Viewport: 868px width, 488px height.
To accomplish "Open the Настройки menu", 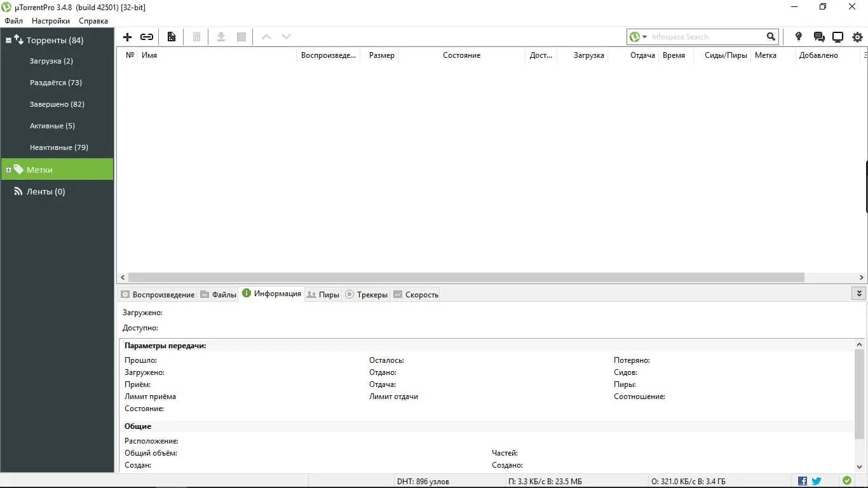I will 50,20.
